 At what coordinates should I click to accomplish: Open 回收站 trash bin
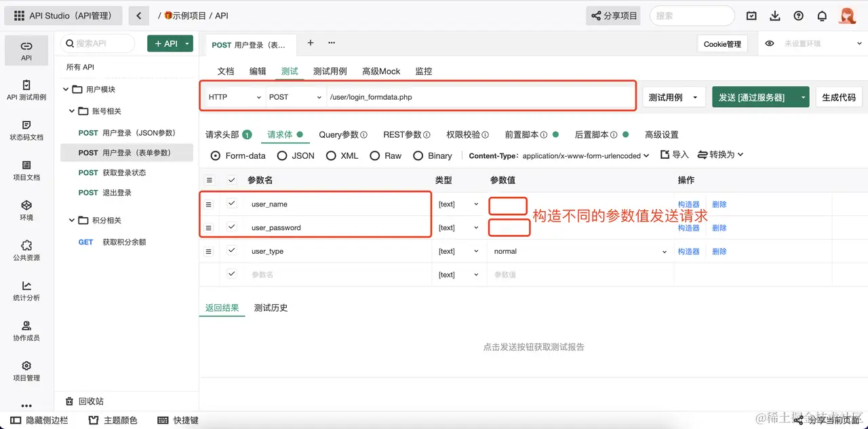pos(84,401)
